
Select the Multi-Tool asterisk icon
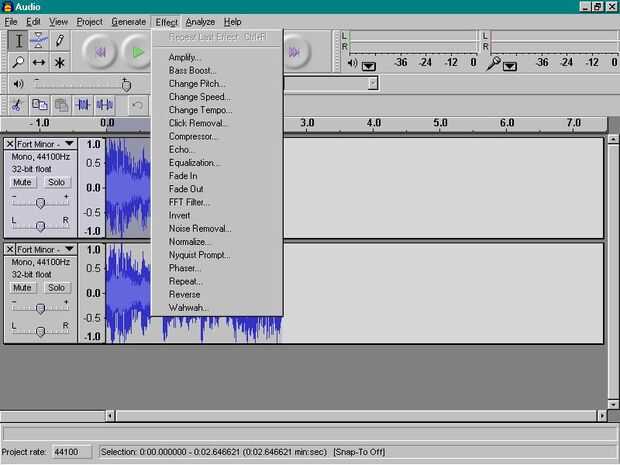(x=60, y=62)
